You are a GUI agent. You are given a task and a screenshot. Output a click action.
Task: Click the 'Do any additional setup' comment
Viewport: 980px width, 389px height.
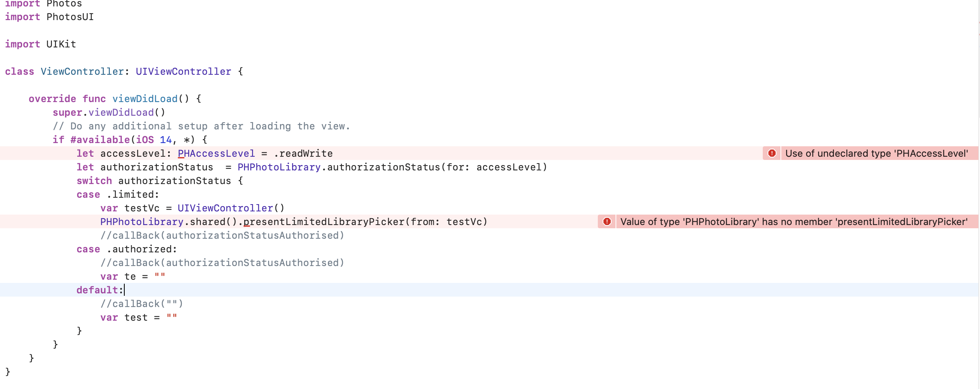coord(201,126)
